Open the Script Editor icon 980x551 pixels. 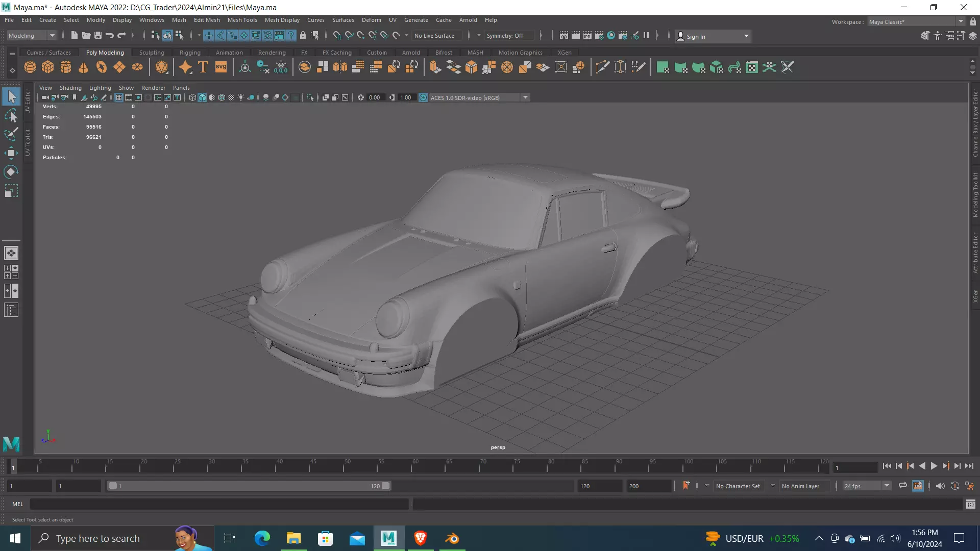coord(970,504)
